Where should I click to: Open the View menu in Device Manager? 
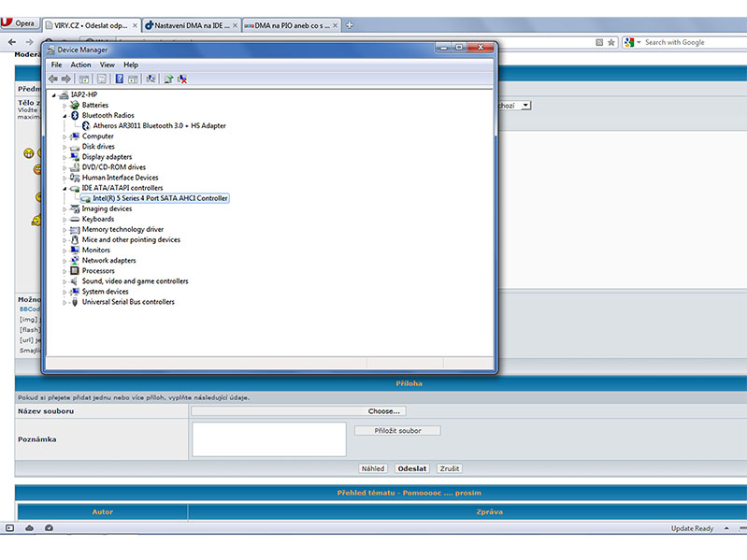[107, 65]
